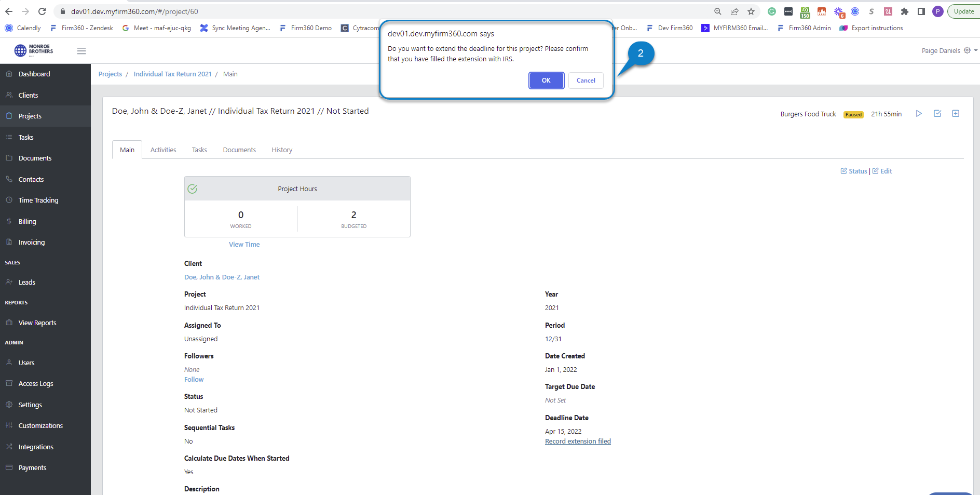Bookmark this page with the star icon
This screenshot has width=980, height=495.
click(x=751, y=11)
